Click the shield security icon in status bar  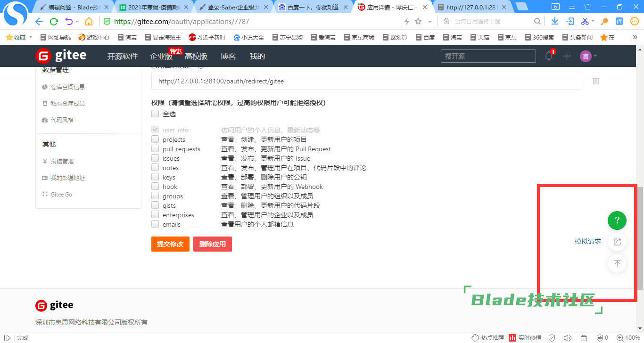pos(552,338)
